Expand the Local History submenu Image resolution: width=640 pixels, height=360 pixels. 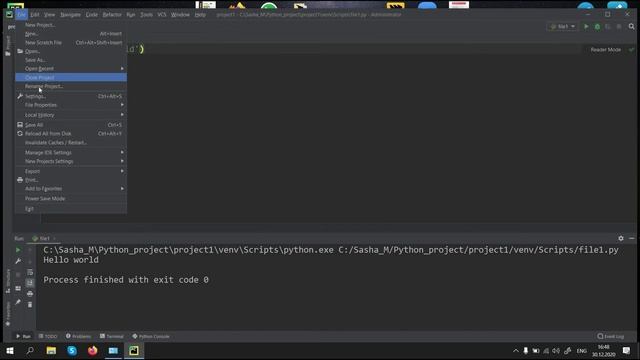[71, 115]
